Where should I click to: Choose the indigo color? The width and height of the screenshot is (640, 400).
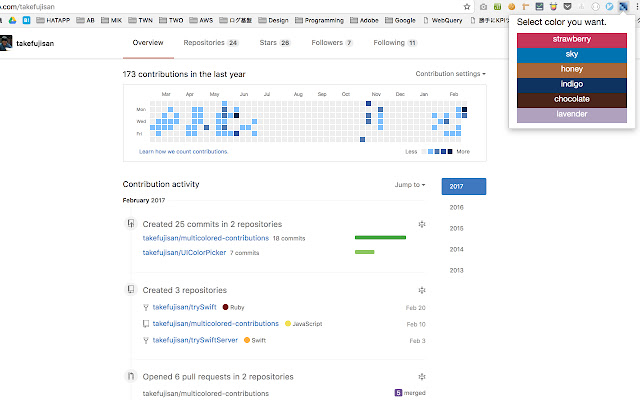[x=571, y=85]
